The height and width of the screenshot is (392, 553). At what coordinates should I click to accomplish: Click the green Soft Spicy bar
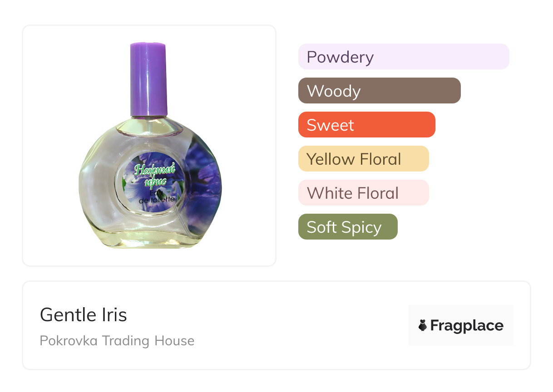[347, 227]
